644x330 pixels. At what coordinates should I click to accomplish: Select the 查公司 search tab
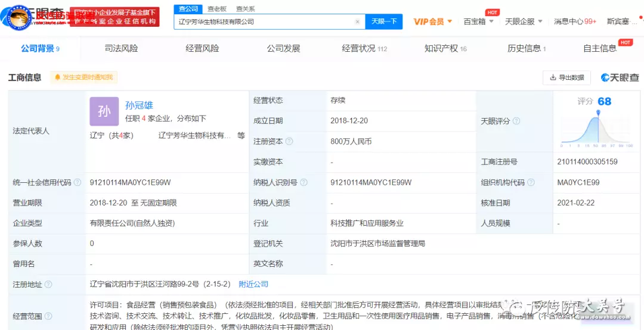[x=188, y=8]
